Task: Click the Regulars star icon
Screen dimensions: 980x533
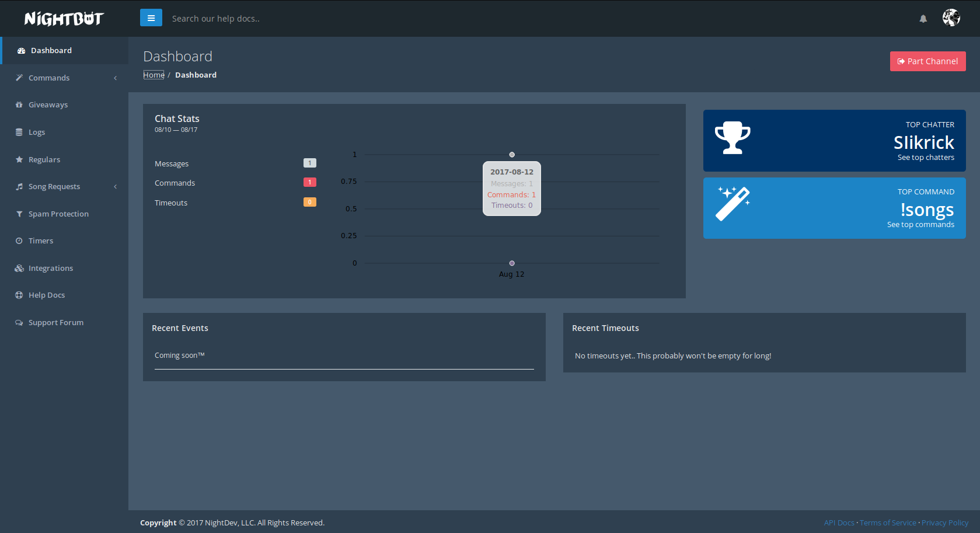Action: tap(19, 159)
